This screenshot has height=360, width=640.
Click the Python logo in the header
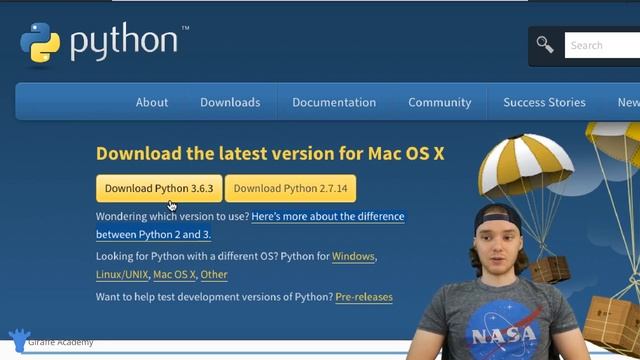(x=104, y=43)
